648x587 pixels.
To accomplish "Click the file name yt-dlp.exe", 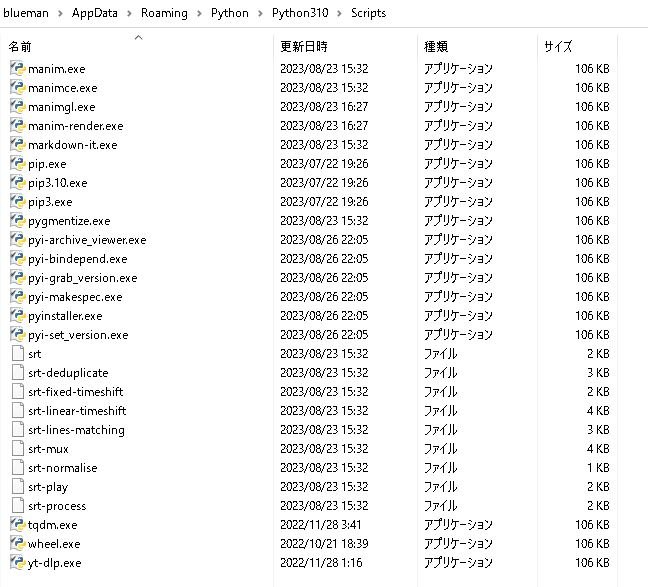I will [x=55, y=563].
